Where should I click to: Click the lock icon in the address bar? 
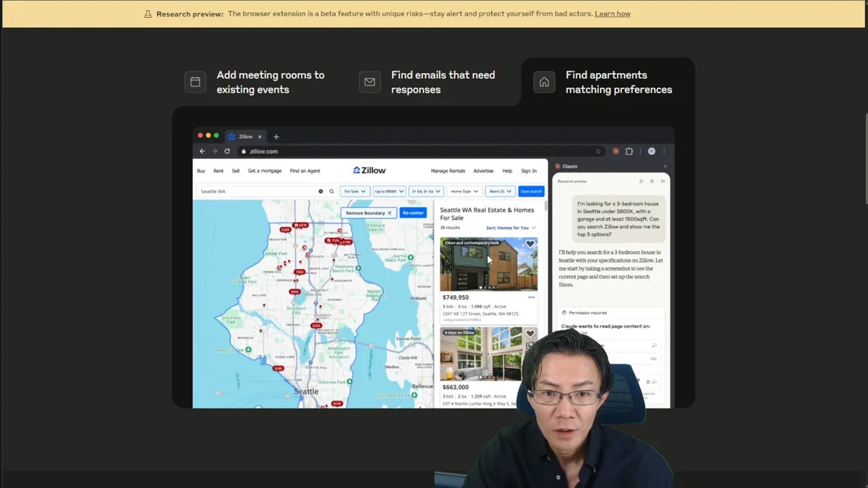coord(244,151)
